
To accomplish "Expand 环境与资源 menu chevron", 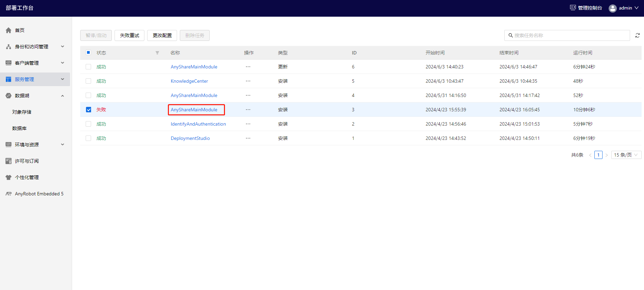I will point(63,144).
